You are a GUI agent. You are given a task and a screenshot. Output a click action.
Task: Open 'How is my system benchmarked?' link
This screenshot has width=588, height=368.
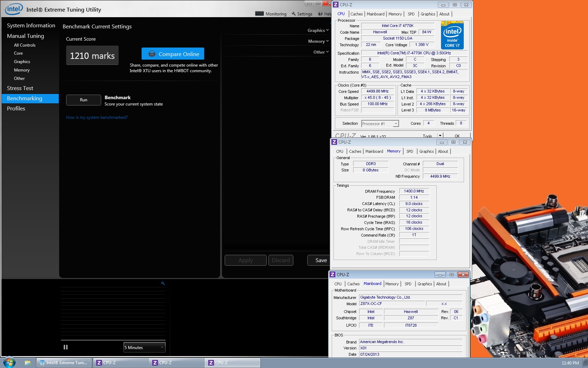click(x=97, y=117)
